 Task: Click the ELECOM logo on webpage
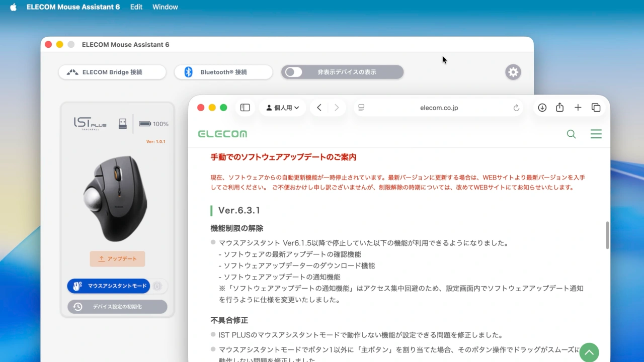point(222,134)
